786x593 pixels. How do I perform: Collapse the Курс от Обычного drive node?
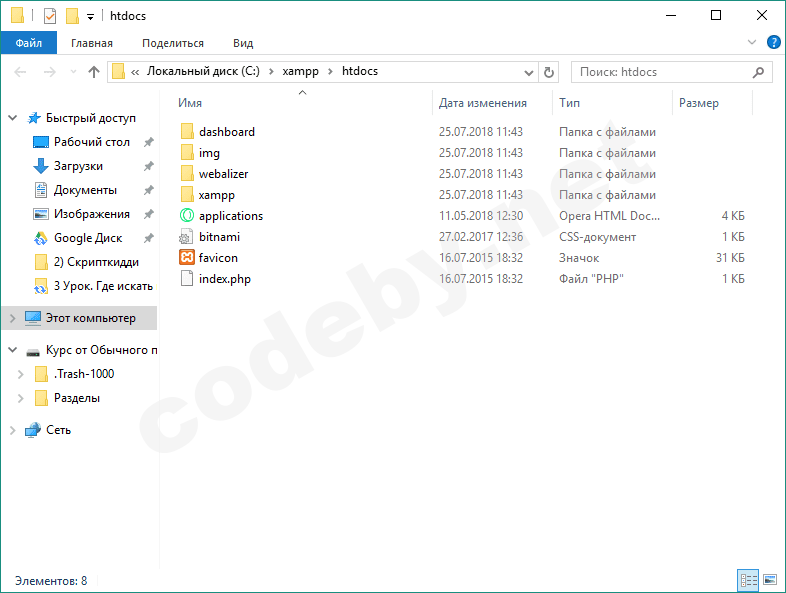click(13, 350)
